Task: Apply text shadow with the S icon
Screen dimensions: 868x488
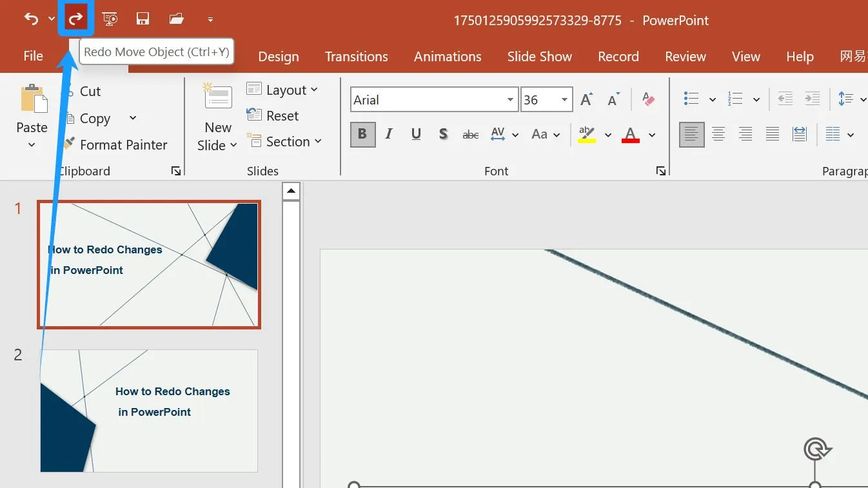Action: [443, 134]
